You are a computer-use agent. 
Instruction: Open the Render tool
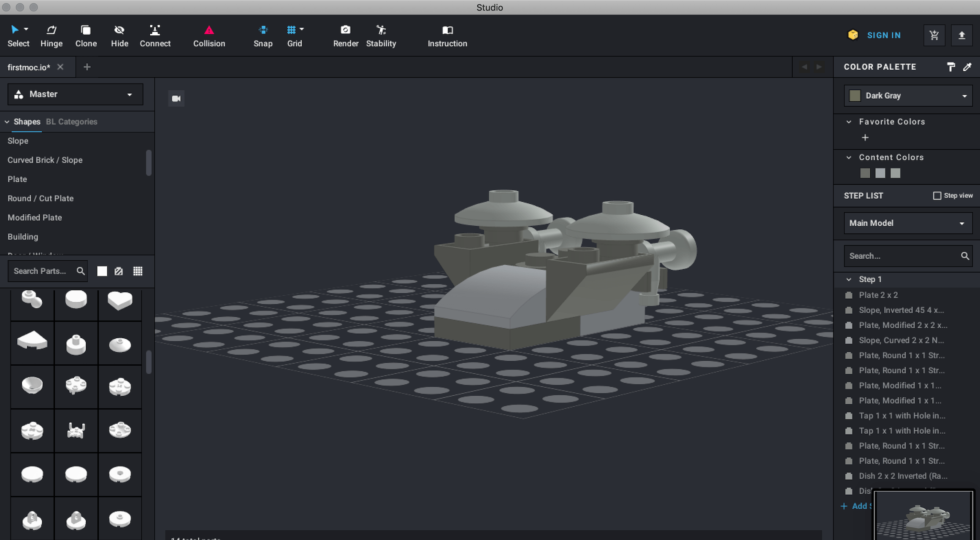(x=345, y=35)
